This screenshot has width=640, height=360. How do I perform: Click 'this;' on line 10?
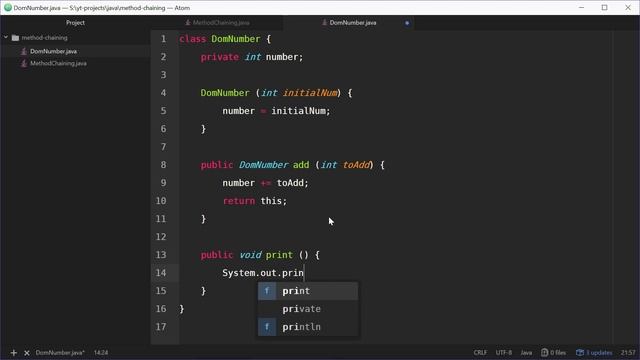[274, 201]
